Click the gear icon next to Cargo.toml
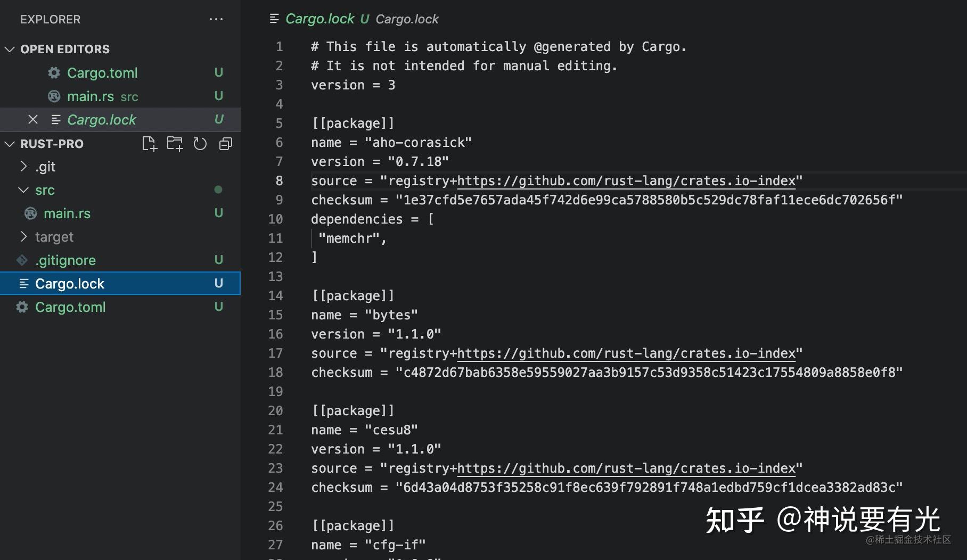This screenshot has width=967, height=560. point(53,73)
